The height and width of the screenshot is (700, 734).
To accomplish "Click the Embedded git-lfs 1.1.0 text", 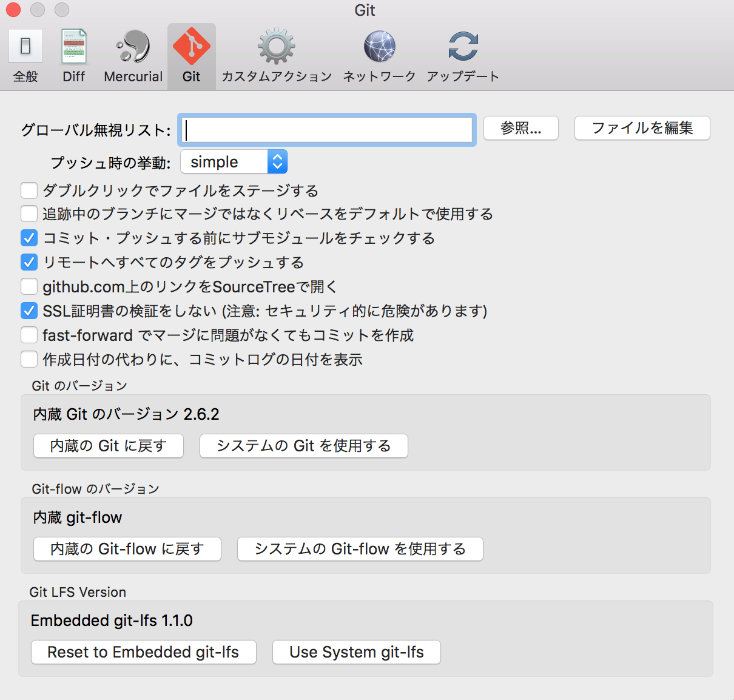I will [112, 621].
